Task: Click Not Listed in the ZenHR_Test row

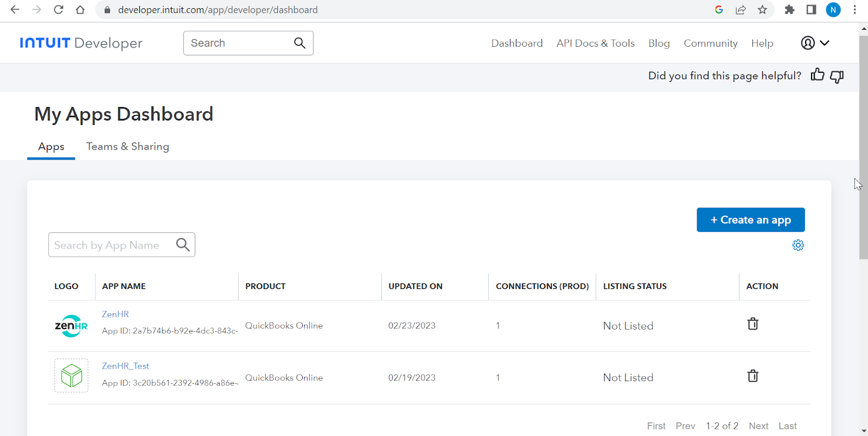Action: (x=628, y=377)
